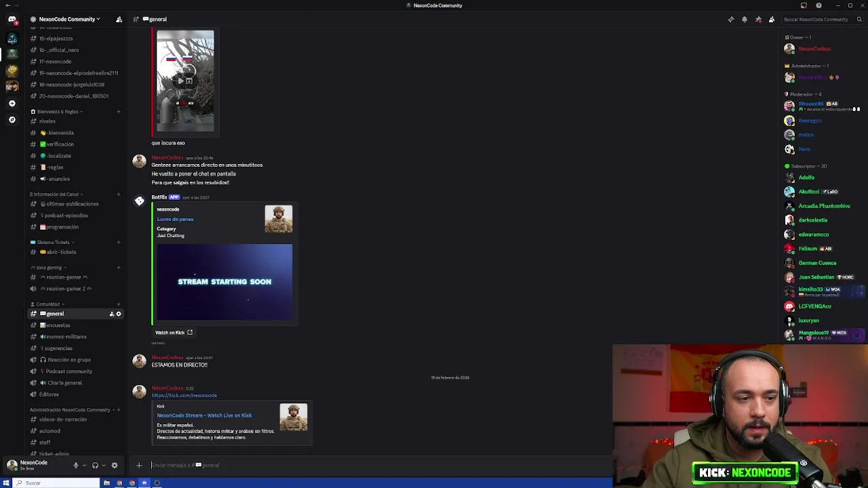Create invite for the general channel
The height and width of the screenshot is (488, 868).
[x=111, y=314]
